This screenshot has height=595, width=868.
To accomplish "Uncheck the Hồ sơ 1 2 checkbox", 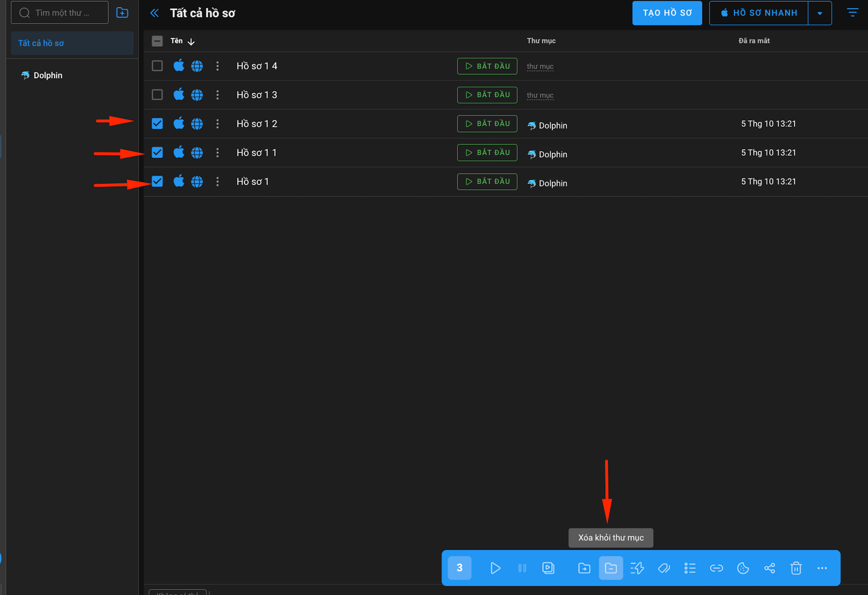I will click(x=157, y=124).
